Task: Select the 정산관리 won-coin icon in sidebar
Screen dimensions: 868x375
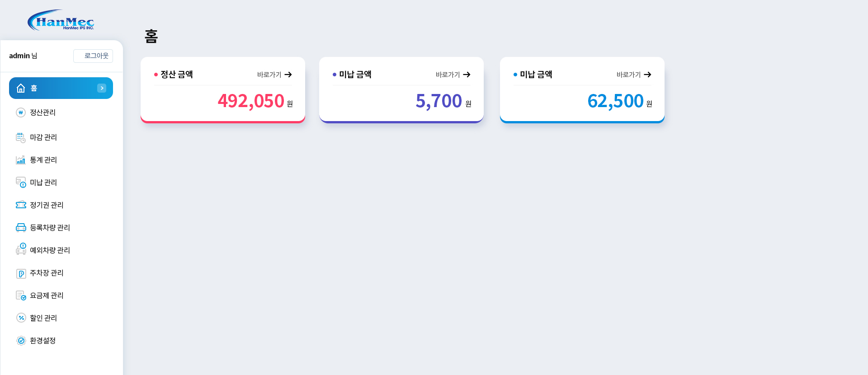Action: [21, 112]
